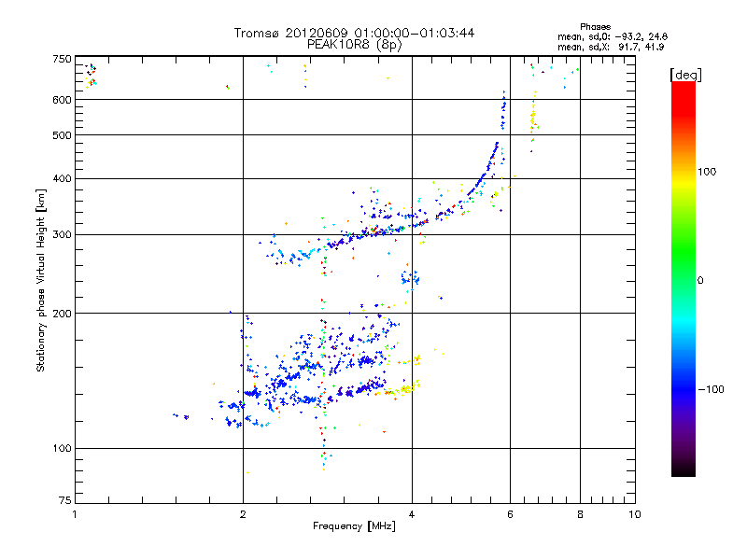Image resolution: width=747 pixels, height=560 pixels.
Task: Click the 'mean, sd,O: -93.2, 24.8' line
Action: [613, 36]
